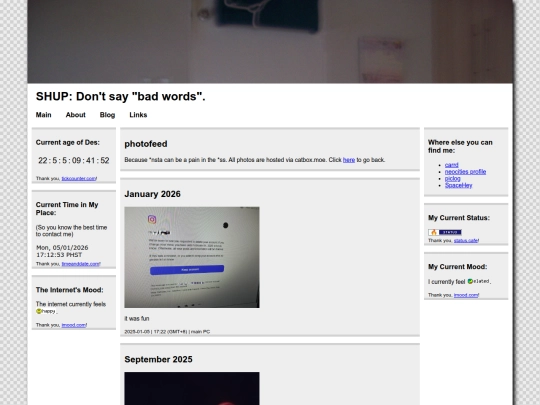Click 'Where else you can find me:' heading

click(x=460, y=146)
